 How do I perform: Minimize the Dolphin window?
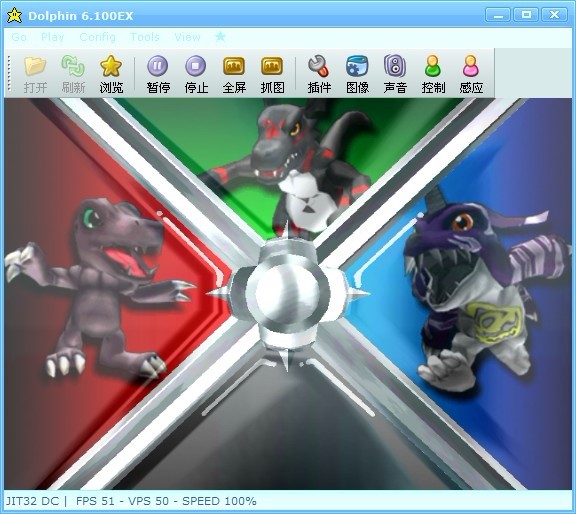click(x=498, y=15)
